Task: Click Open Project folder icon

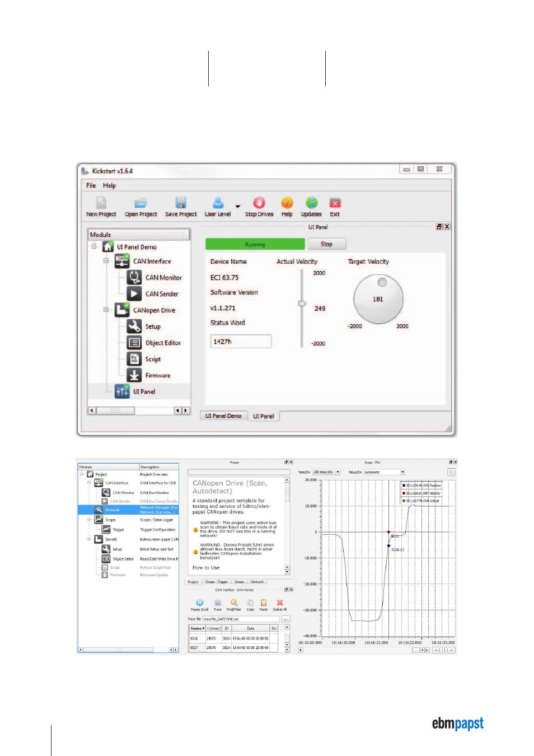Action: (x=140, y=203)
